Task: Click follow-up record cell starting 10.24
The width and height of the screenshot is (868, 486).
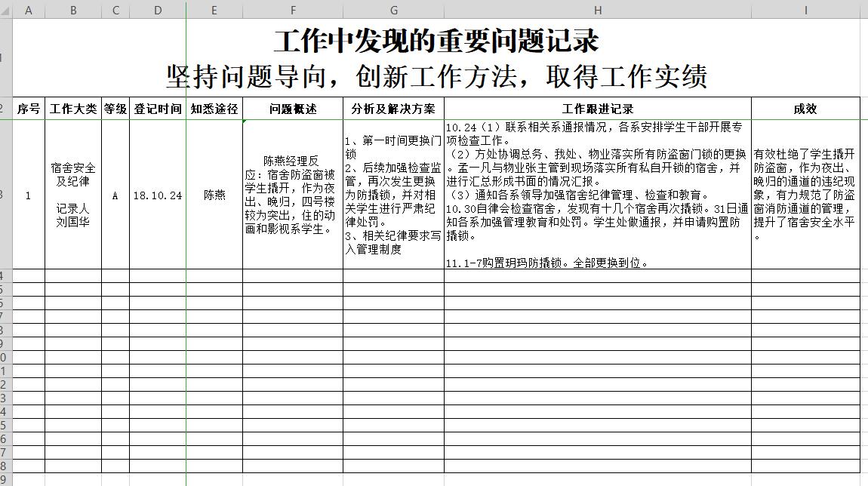Action: pyautogui.click(x=598, y=195)
